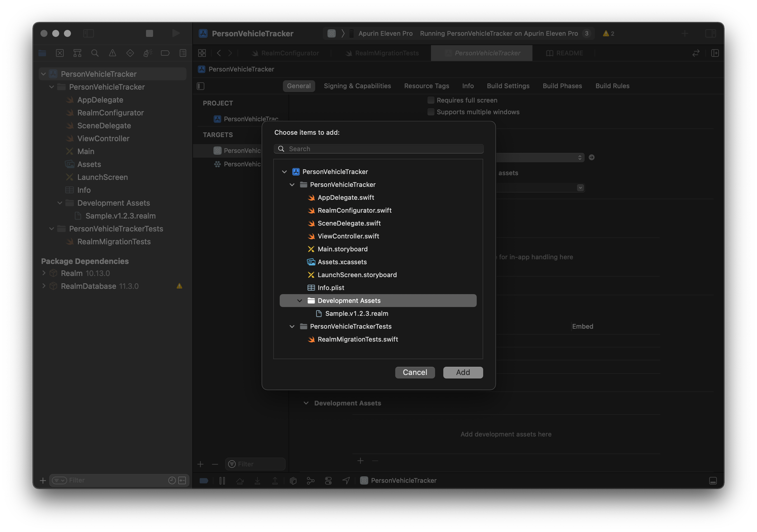Collapse Development Assets group in navigator

click(x=60, y=203)
